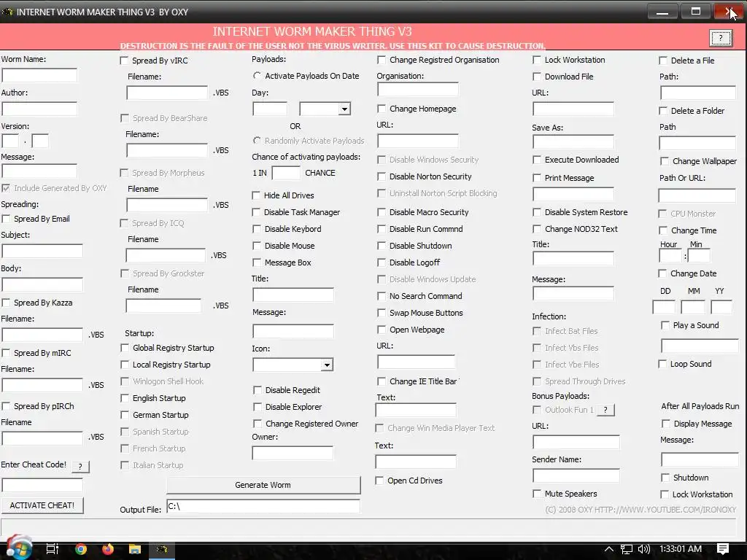The width and height of the screenshot is (747, 560).
Task: Launch Firefox from the taskbar
Action: click(108, 549)
